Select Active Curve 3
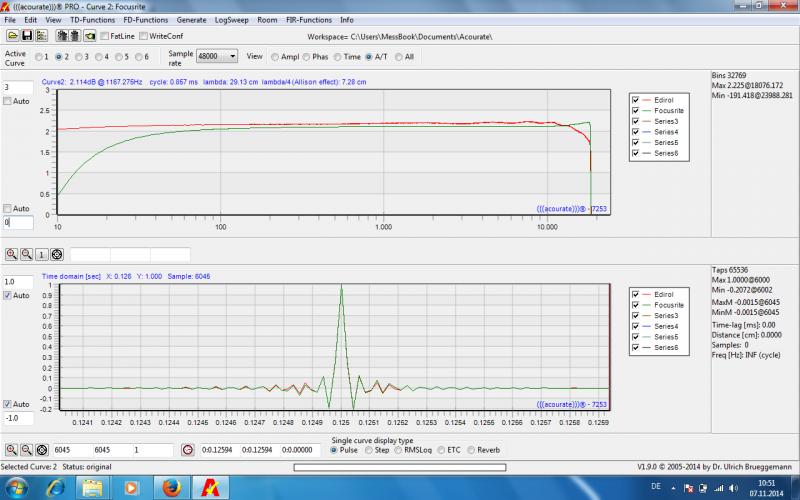This screenshot has height=500, width=800. point(79,57)
